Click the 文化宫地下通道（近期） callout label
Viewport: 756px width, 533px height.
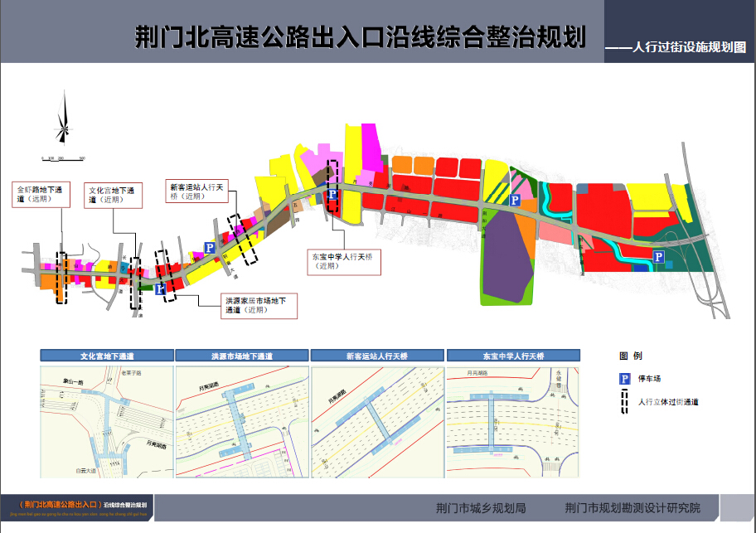(x=114, y=195)
